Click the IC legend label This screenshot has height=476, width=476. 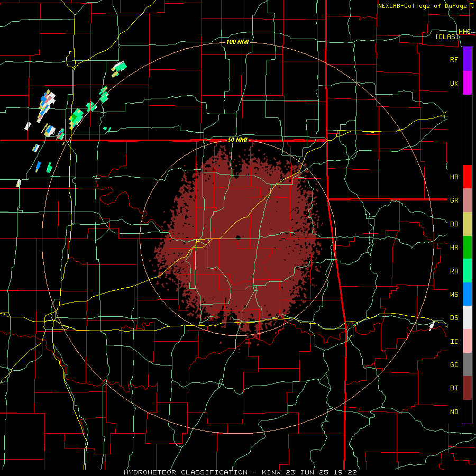(454, 341)
